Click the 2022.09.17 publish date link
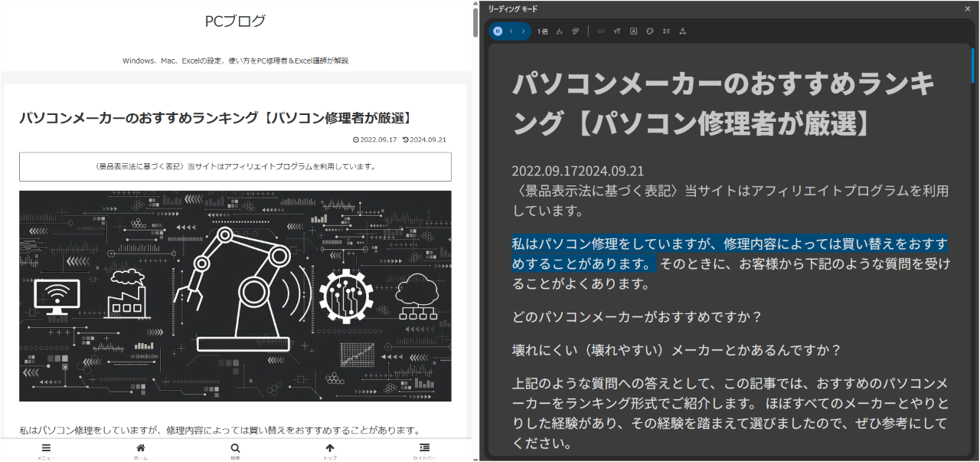 click(380, 139)
